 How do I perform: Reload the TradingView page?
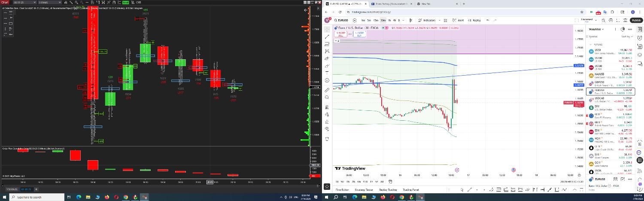340,12
